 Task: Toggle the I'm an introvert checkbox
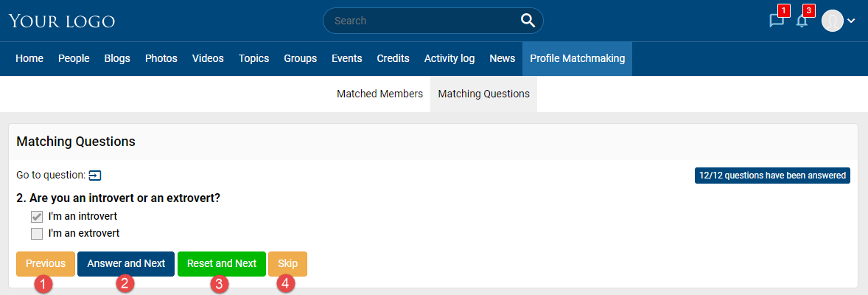[37, 216]
